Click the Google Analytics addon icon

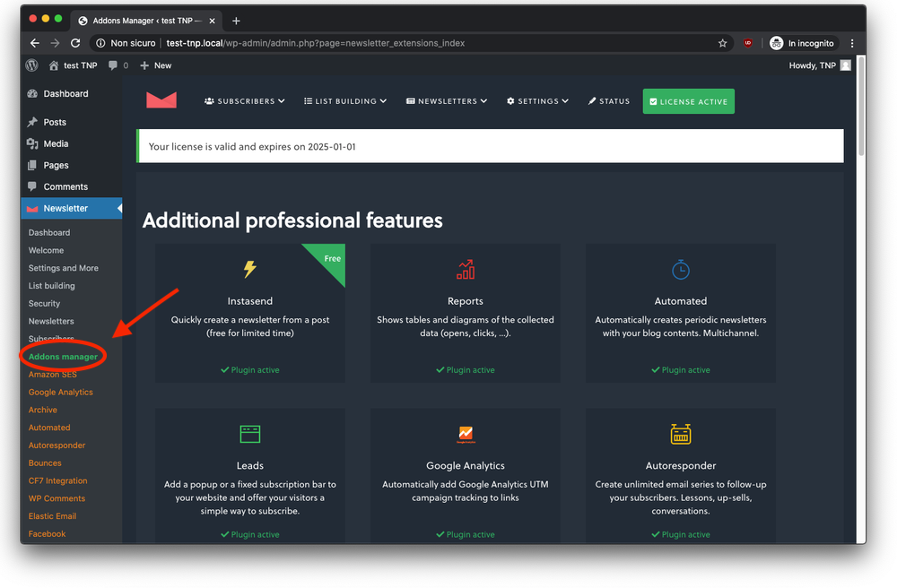(466, 434)
